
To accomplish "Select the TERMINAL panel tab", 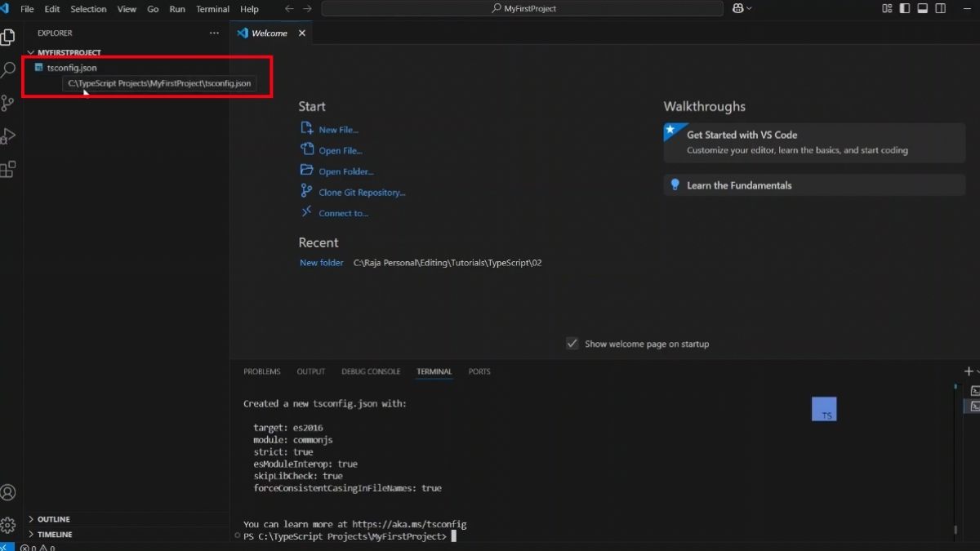I will [434, 371].
